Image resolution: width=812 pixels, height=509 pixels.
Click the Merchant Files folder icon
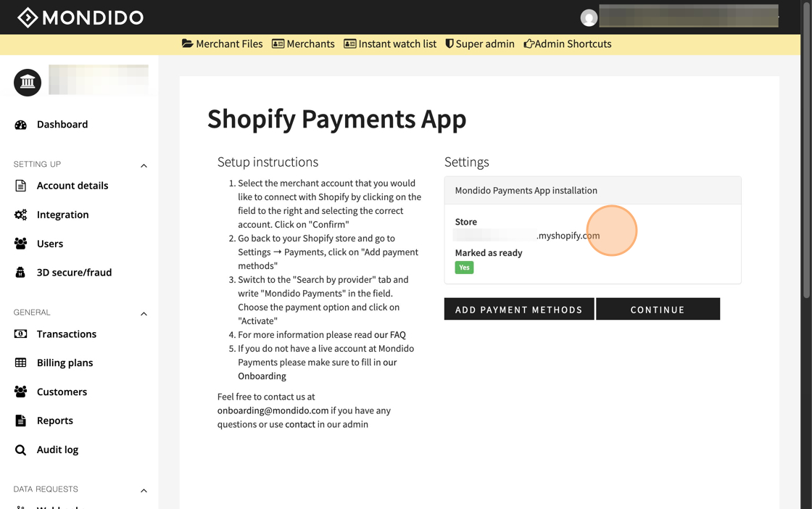pos(188,44)
